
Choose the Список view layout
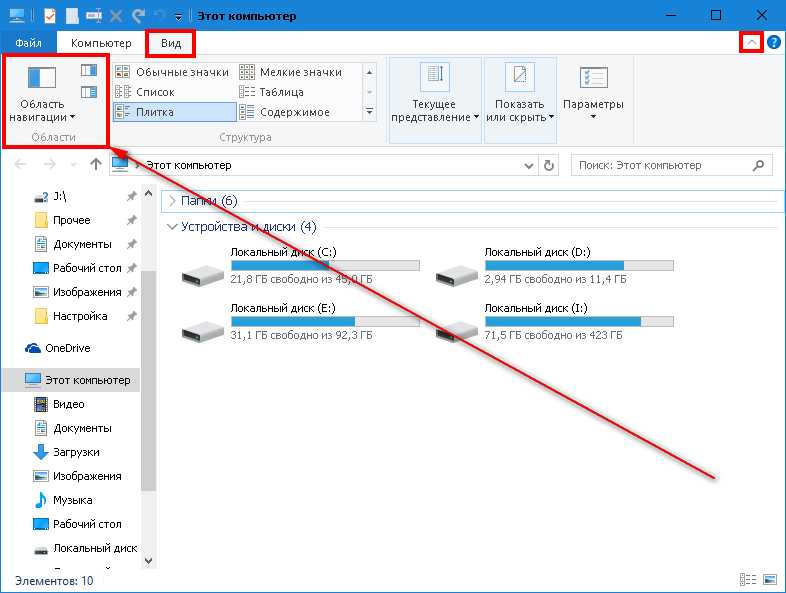click(x=173, y=92)
